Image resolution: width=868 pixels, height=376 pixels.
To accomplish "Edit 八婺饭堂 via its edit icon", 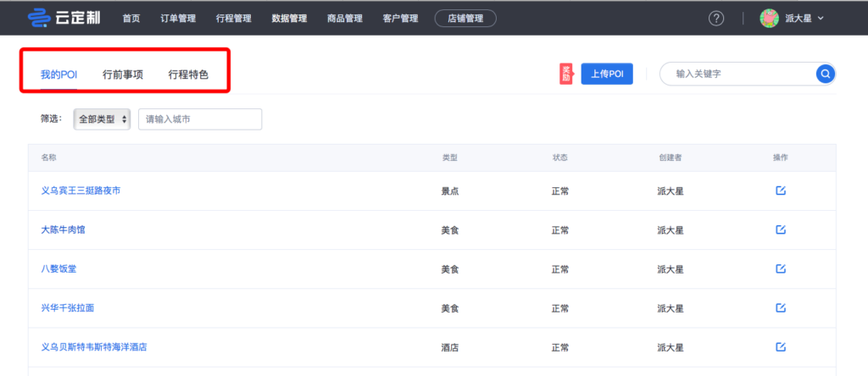I will tap(781, 268).
